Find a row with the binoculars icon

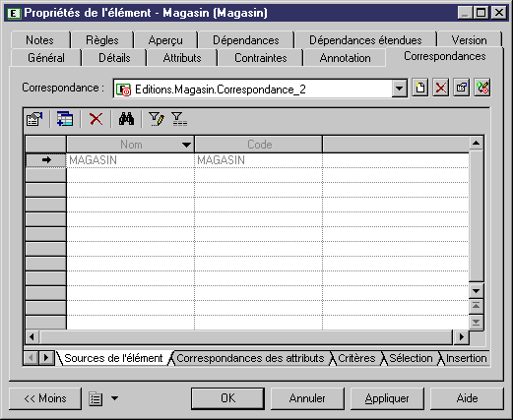(126, 119)
